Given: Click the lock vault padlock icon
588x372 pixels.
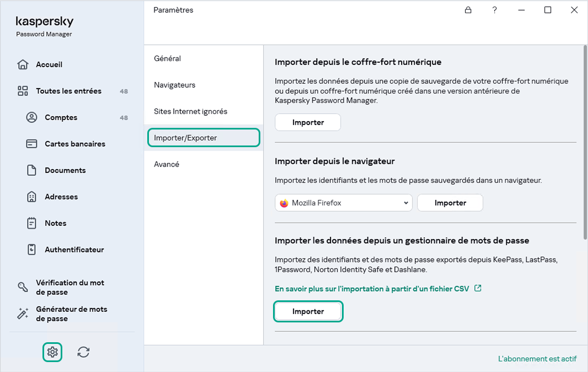Looking at the screenshot, I should click(468, 10).
